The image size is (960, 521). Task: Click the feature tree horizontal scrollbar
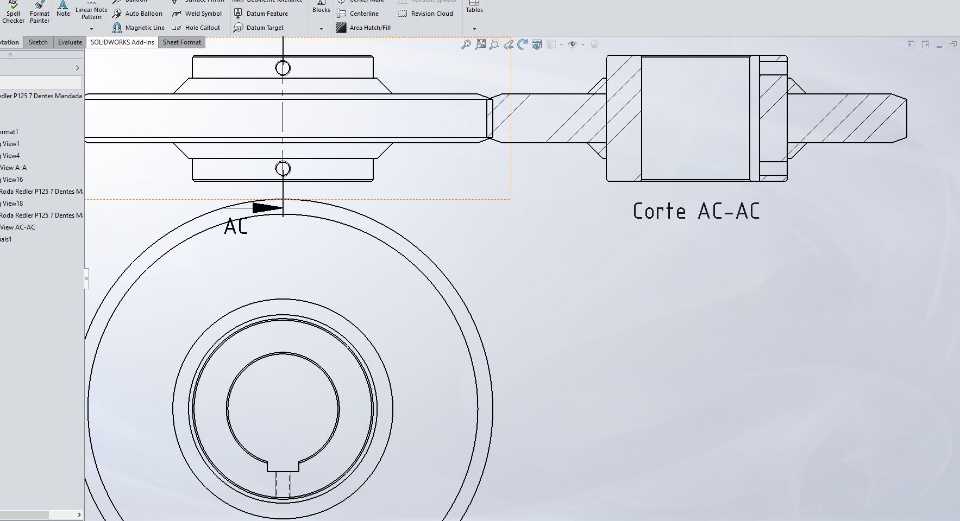tap(24, 515)
